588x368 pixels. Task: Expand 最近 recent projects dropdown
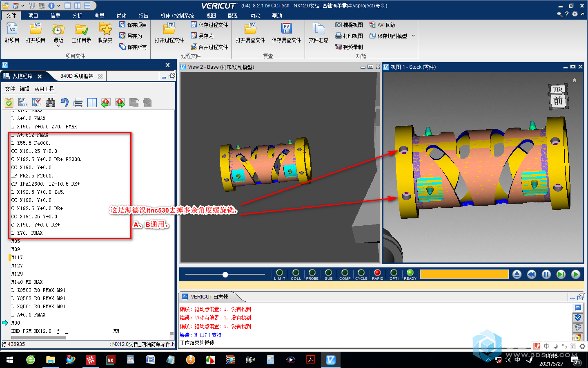[58, 46]
